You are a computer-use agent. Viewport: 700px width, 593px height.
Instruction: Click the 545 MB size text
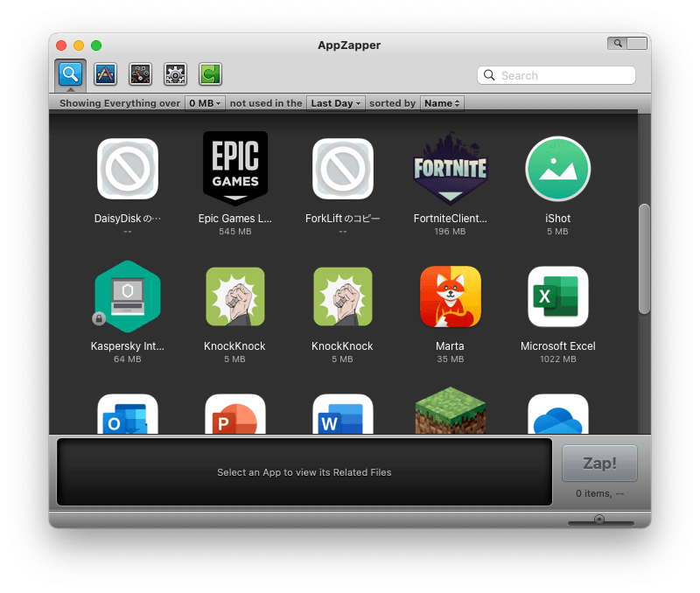pos(235,232)
